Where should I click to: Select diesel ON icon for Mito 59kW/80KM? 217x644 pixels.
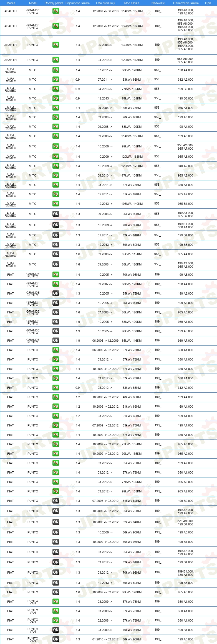coord(55,245)
